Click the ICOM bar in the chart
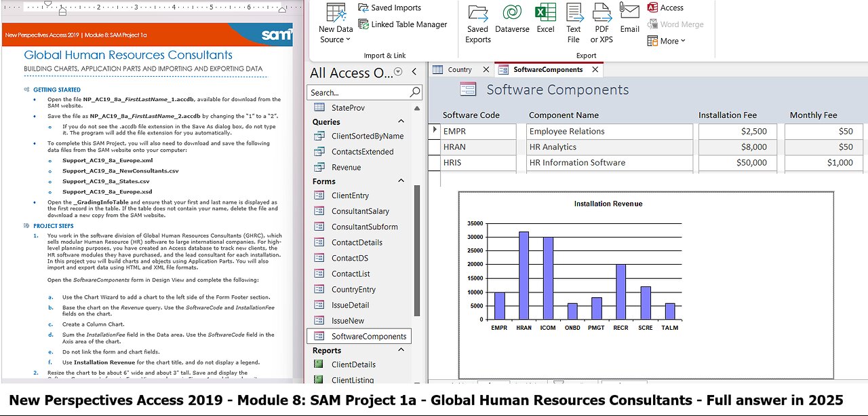Image resolution: width=868 pixels, height=416 pixels. tap(548, 278)
